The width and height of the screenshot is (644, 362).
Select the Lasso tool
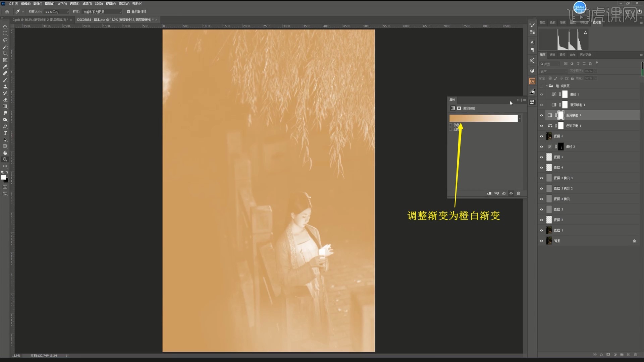pyautogui.click(x=5, y=40)
